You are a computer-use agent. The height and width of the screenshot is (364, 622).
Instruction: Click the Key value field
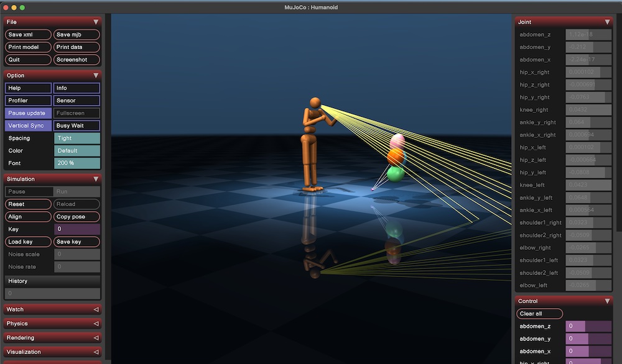pos(77,229)
